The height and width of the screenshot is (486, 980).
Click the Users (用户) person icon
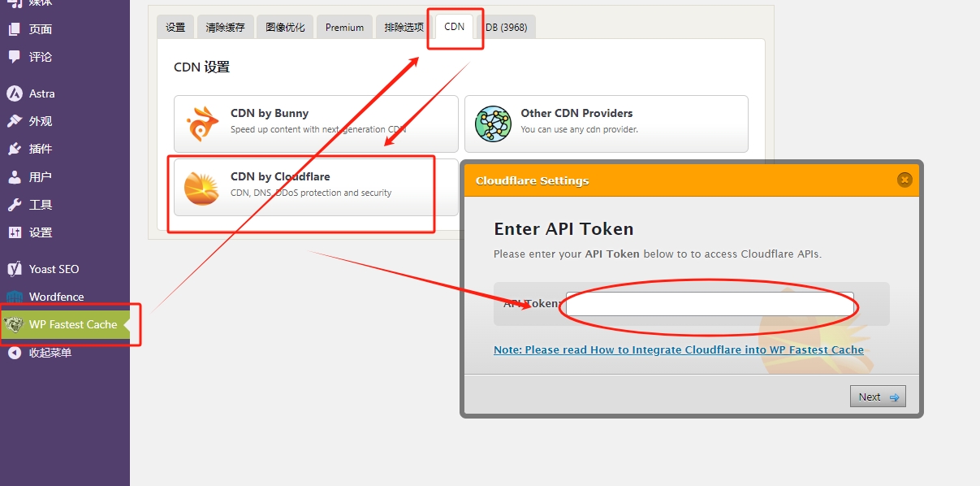click(x=14, y=176)
